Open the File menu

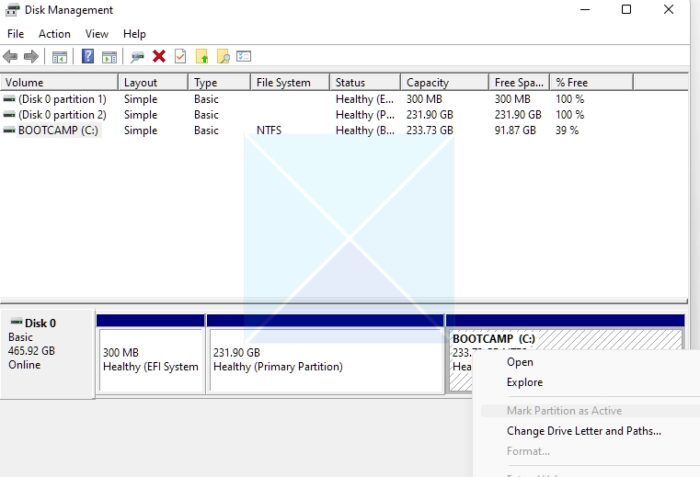(16, 34)
